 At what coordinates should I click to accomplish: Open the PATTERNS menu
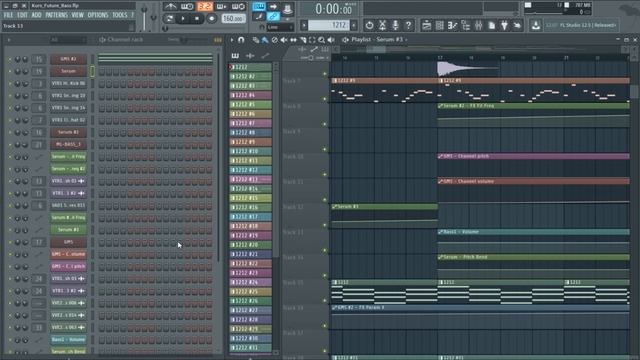56,15
